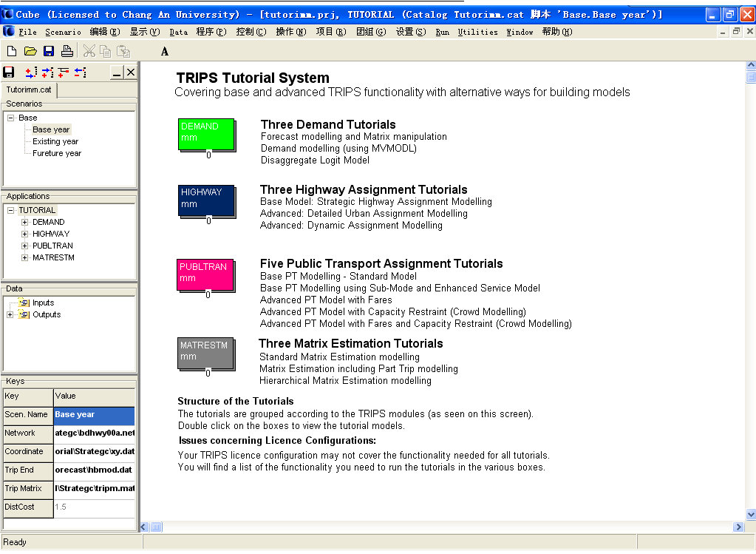The height and width of the screenshot is (554, 756).
Task: Click the vertical scrollbar down arrow
Action: click(x=751, y=515)
